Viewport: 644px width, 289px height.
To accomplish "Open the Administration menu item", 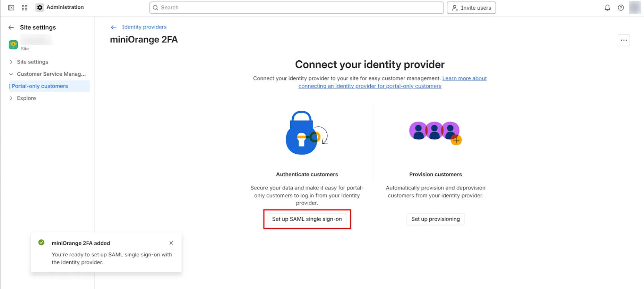I will [65, 7].
